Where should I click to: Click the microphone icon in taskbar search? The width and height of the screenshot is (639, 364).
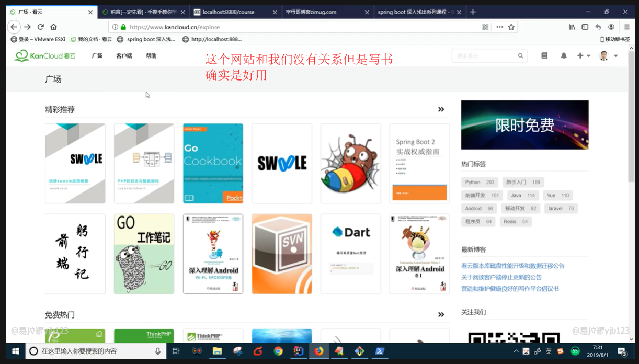pyautogui.click(x=158, y=351)
